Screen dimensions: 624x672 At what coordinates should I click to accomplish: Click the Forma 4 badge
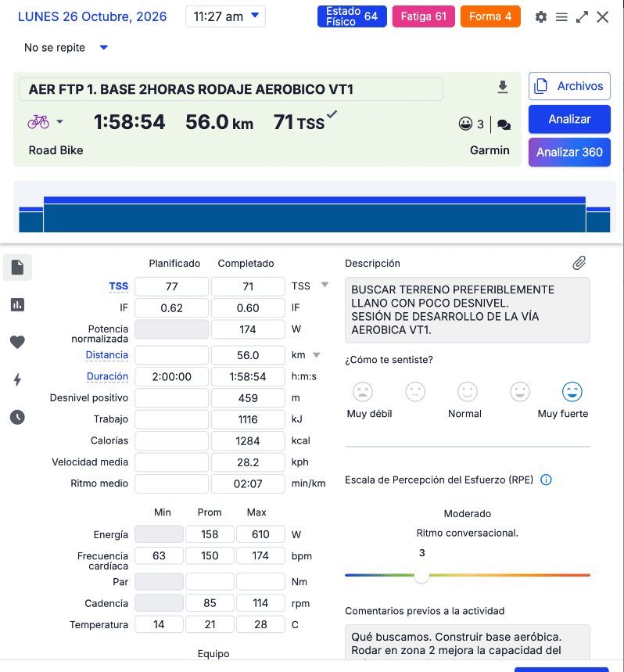point(490,16)
